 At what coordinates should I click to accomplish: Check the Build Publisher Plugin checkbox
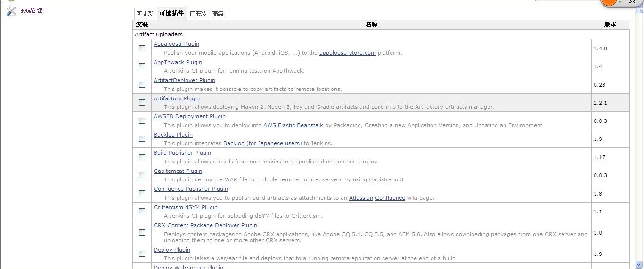click(x=142, y=157)
